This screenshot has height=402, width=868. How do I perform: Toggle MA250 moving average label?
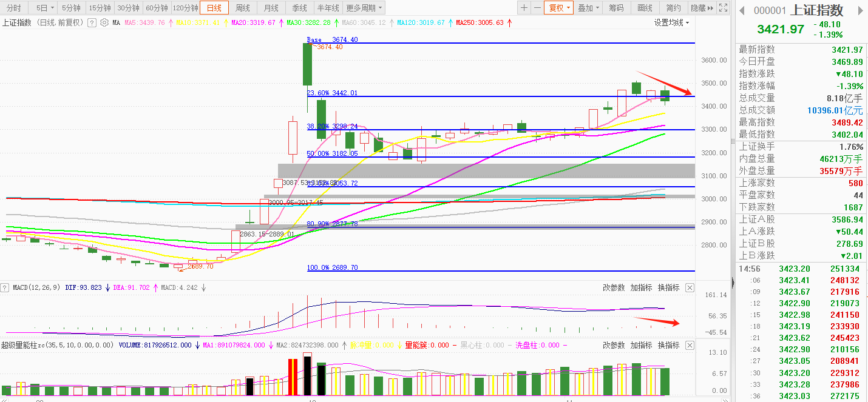coord(480,22)
